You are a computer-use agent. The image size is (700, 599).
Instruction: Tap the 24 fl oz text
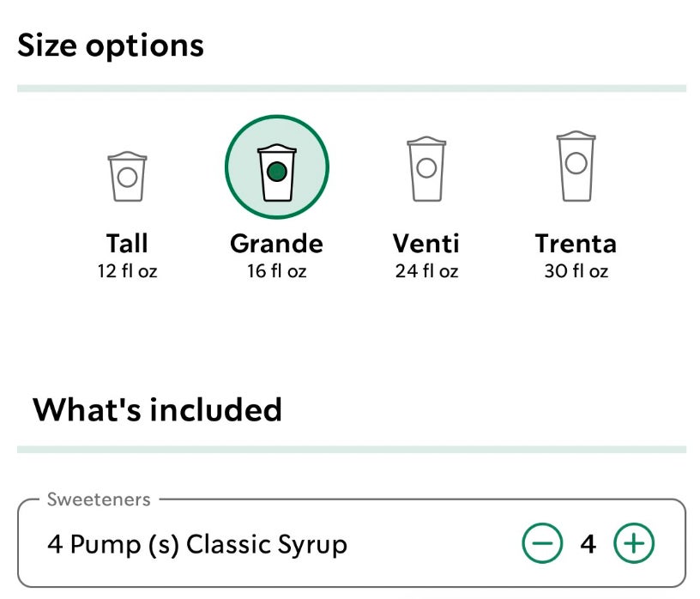[425, 272]
